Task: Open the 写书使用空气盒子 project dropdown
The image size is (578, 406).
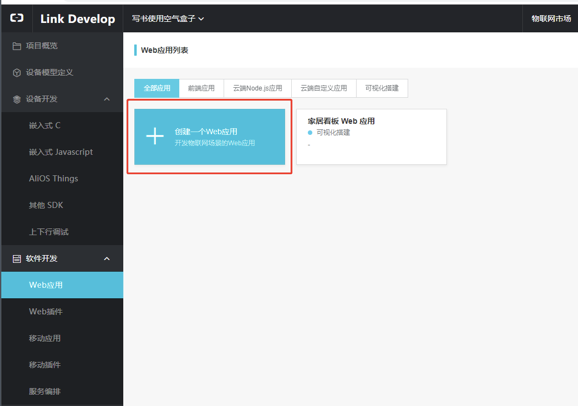Action: [168, 18]
